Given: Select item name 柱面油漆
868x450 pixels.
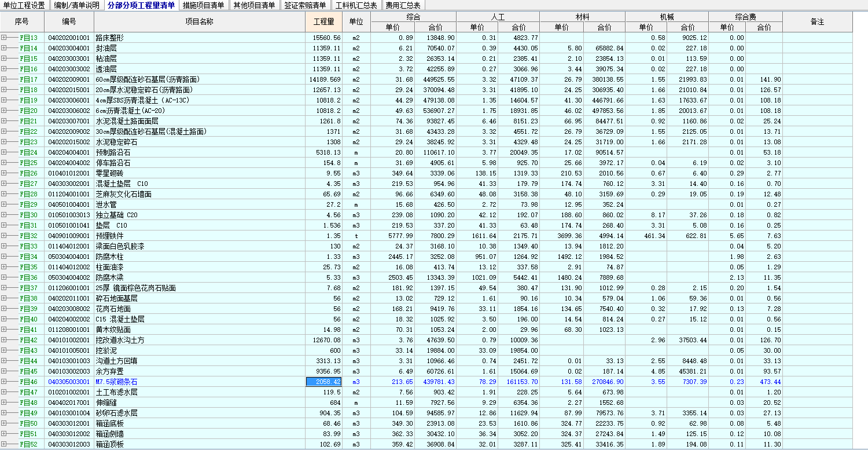Looking at the screenshot, I should [x=109, y=267].
